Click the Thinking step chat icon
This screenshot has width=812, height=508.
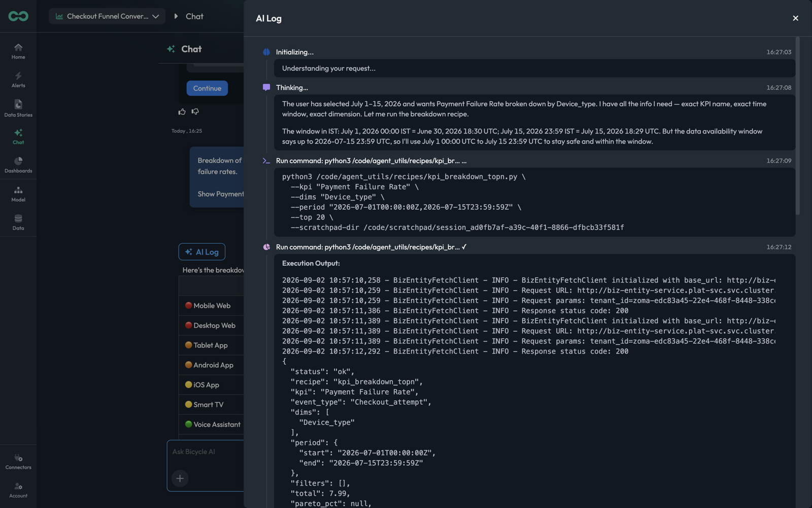point(266,87)
